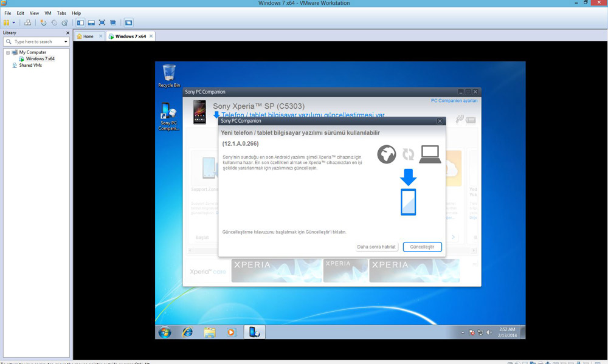608x364 pixels.
Task: Collapse the My Computer tree node
Action: [x=8, y=52]
